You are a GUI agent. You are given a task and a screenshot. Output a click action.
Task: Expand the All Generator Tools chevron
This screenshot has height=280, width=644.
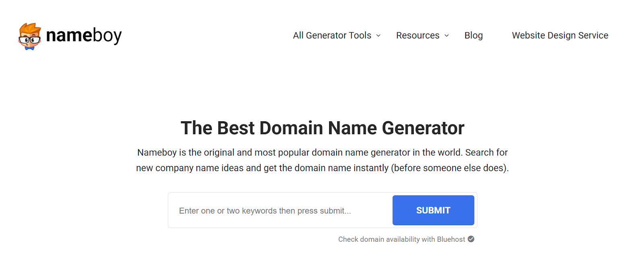(378, 36)
